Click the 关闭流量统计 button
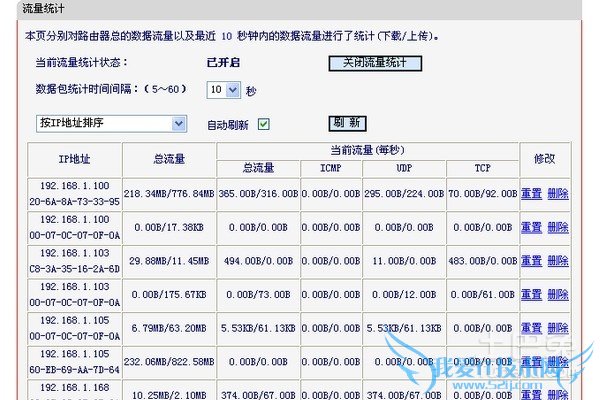Image resolution: width=600 pixels, height=400 pixels. pyautogui.click(x=375, y=63)
